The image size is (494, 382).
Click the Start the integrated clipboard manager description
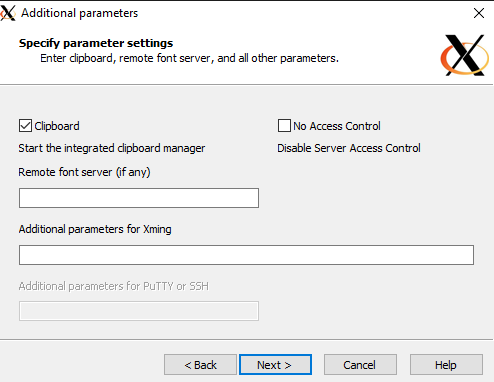click(112, 148)
